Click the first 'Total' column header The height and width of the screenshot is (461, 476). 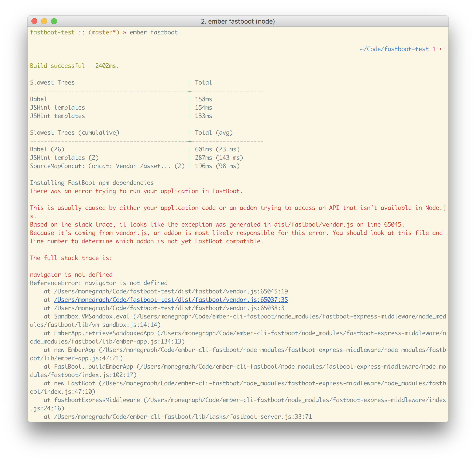click(203, 83)
